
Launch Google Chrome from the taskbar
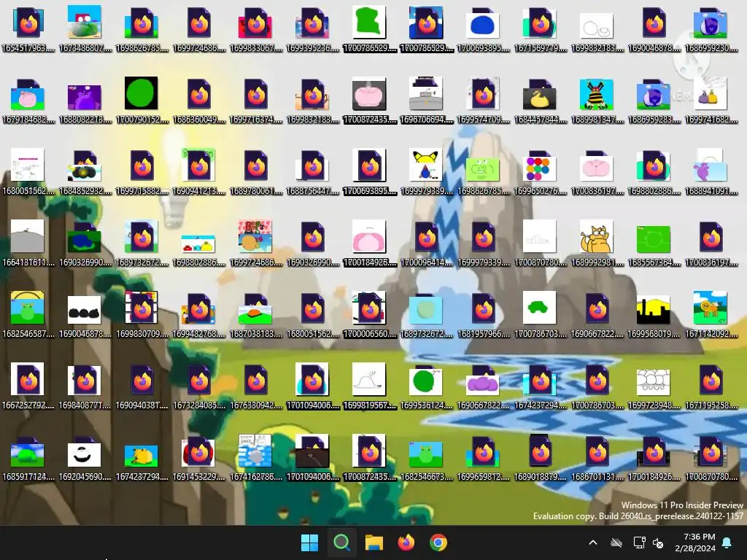[438, 542]
